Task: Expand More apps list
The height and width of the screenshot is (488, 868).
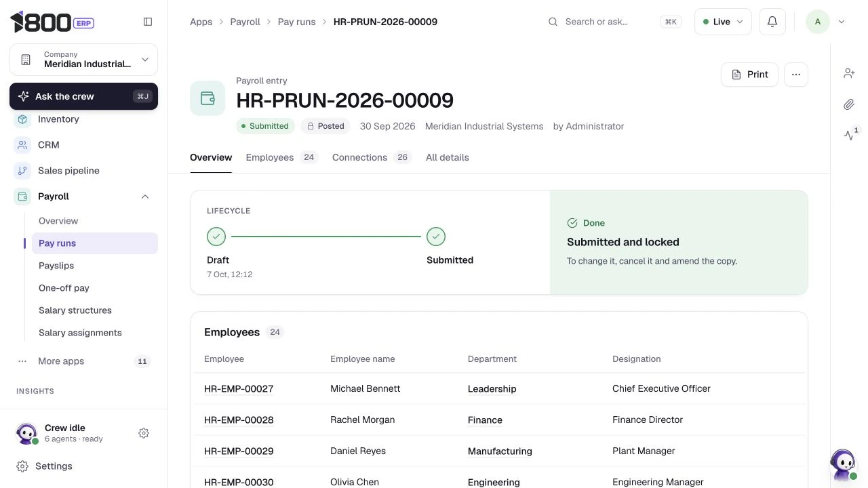Action: pyautogui.click(x=83, y=361)
